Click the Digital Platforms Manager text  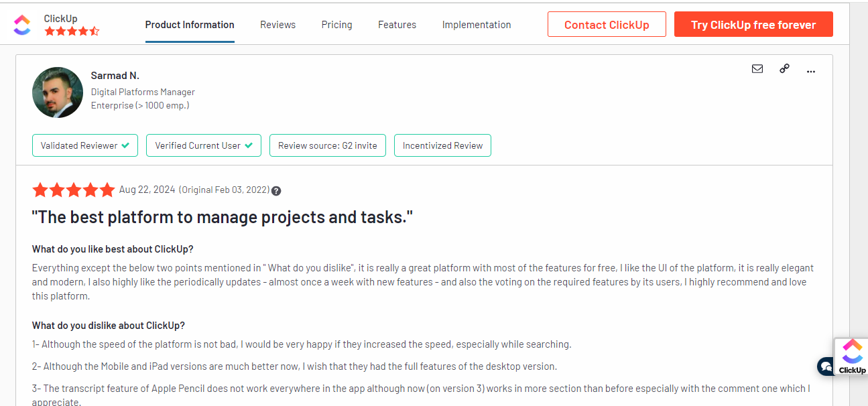pos(143,92)
